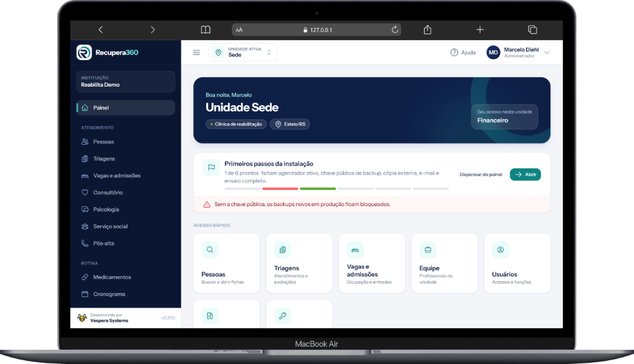This screenshot has height=364, width=634.
Task: Toggle the sidebar hamburger menu
Action: pos(196,53)
